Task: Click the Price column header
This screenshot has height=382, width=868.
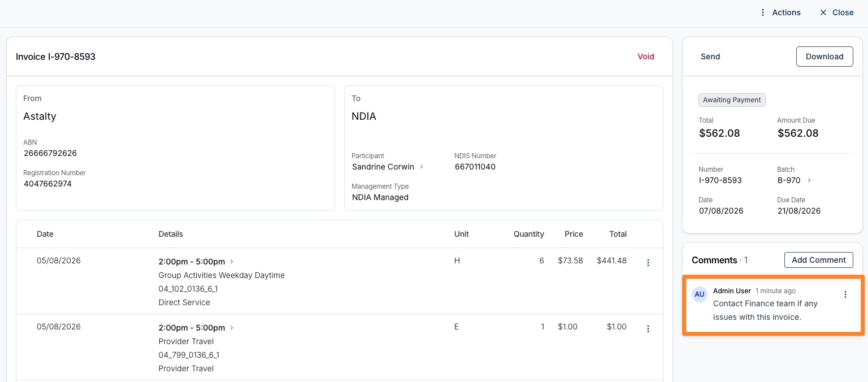Action: tap(574, 234)
